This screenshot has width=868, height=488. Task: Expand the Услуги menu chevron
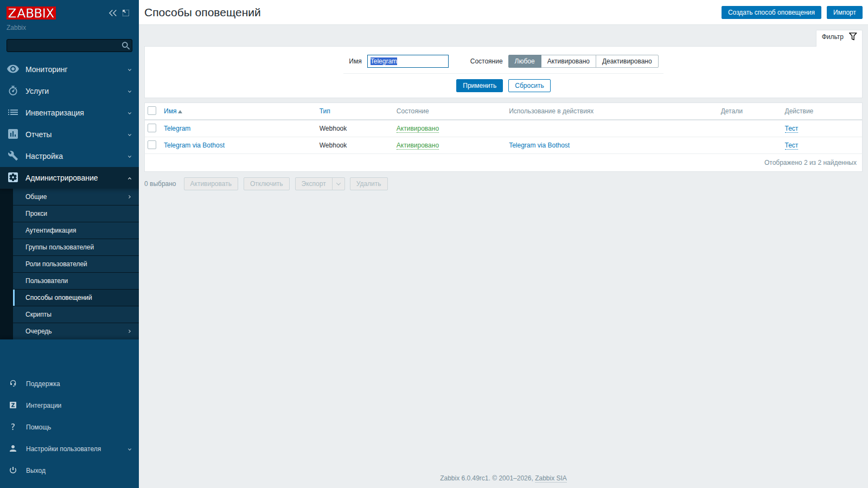pyautogui.click(x=130, y=91)
